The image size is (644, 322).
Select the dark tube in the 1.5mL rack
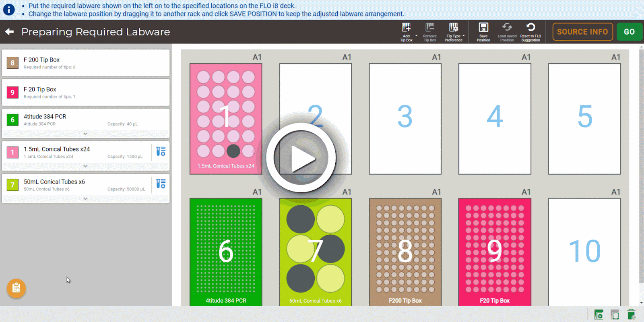pyautogui.click(x=233, y=151)
